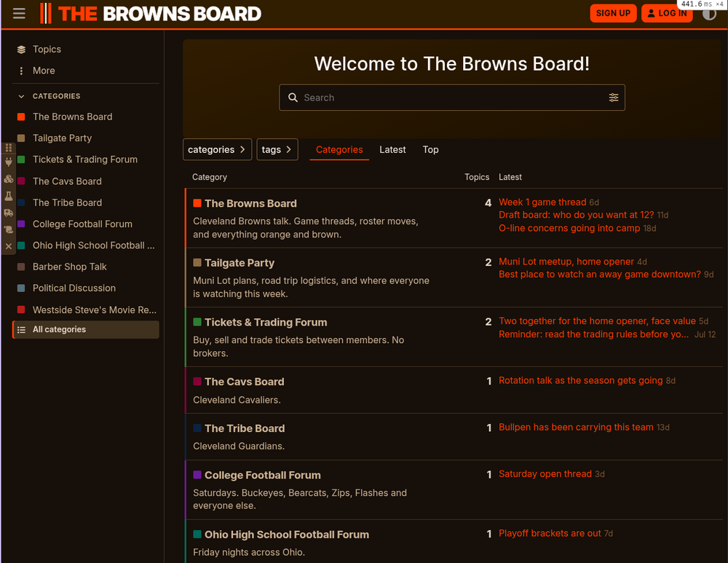
Task: Open the categories filter dropdown
Action: (217, 149)
